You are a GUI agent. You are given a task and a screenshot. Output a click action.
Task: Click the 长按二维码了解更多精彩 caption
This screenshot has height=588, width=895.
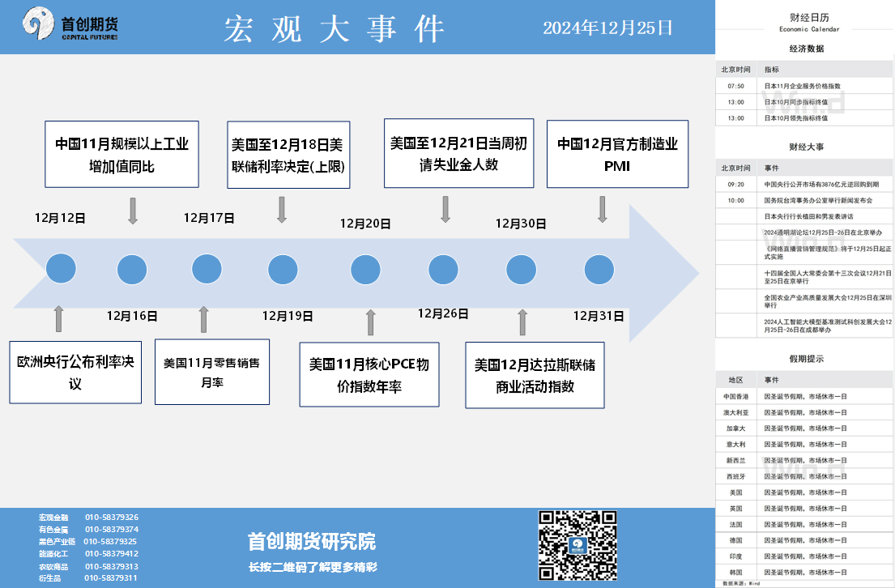pyautogui.click(x=313, y=567)
